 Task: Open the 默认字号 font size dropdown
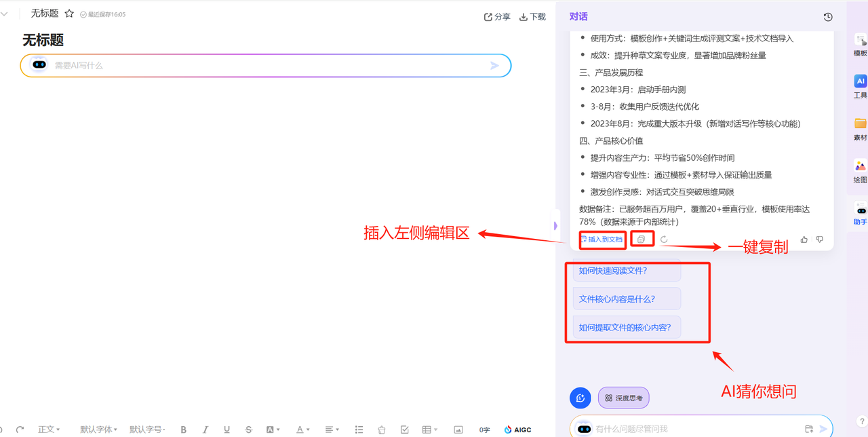(x=148, y=430)
